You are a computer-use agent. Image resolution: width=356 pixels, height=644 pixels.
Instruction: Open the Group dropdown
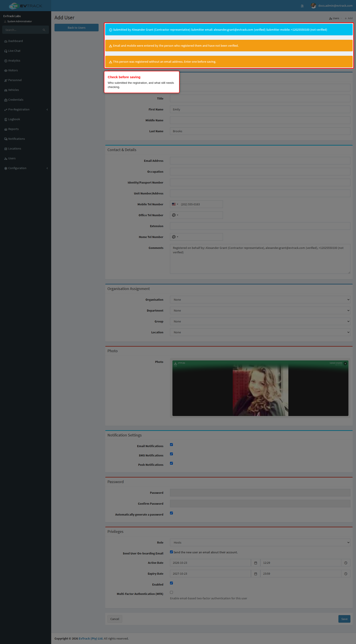(x=260, y=322)
